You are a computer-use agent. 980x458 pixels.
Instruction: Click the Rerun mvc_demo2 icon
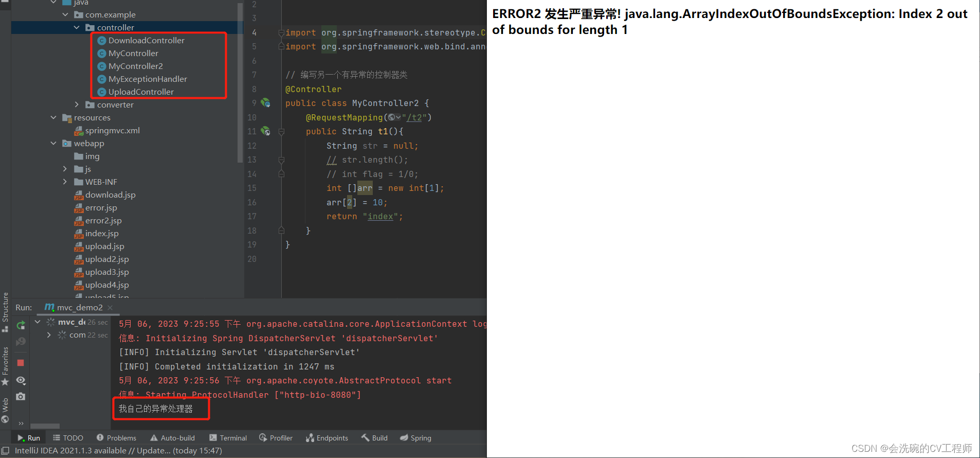(21, 325)
